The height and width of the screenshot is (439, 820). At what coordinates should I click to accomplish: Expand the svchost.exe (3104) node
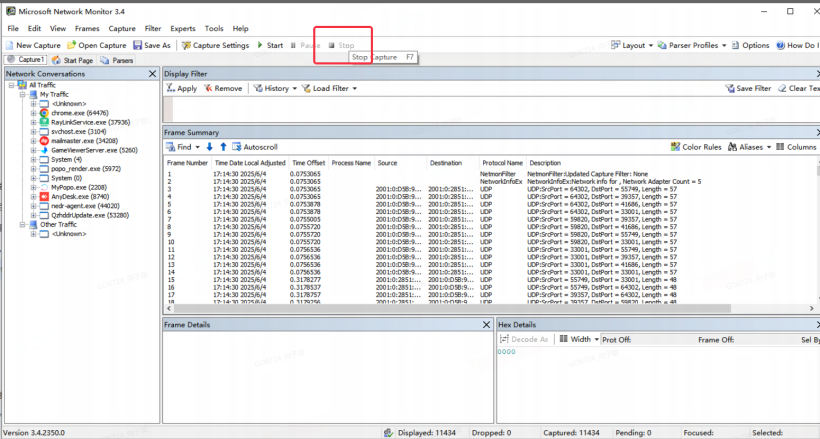[x=33, y=131]
